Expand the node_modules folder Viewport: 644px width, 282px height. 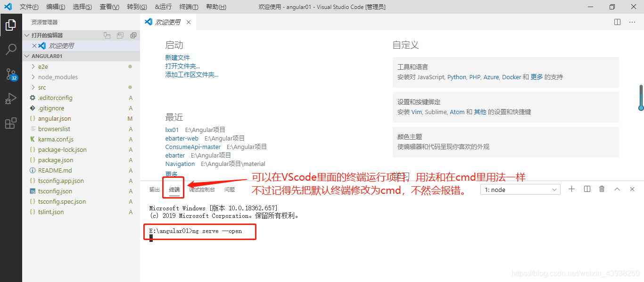click(x=81, y=77)
